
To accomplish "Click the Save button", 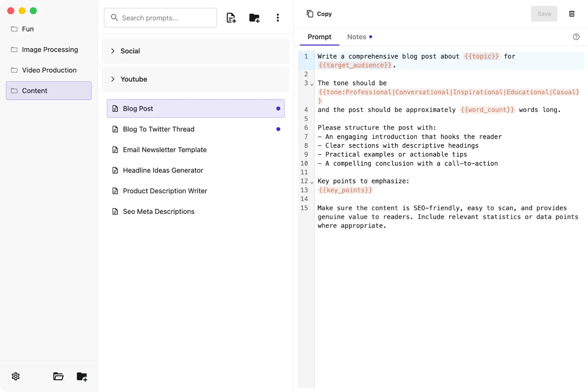I will pyautogui.click(x=544, y=14).
